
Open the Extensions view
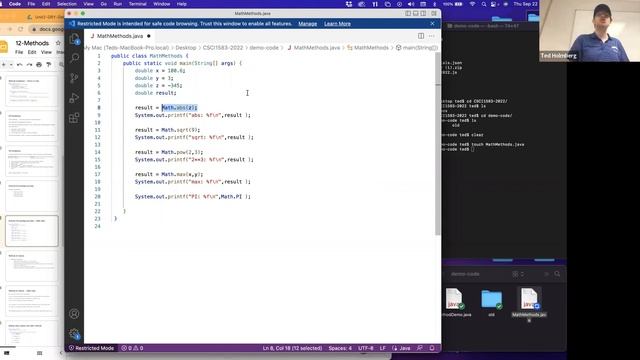coord(74,118)
